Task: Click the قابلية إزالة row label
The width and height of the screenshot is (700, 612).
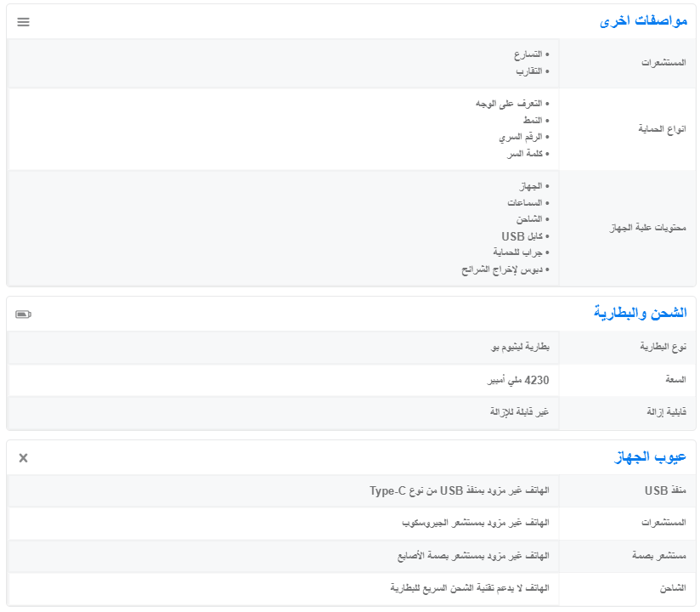Action: point(666,412)
